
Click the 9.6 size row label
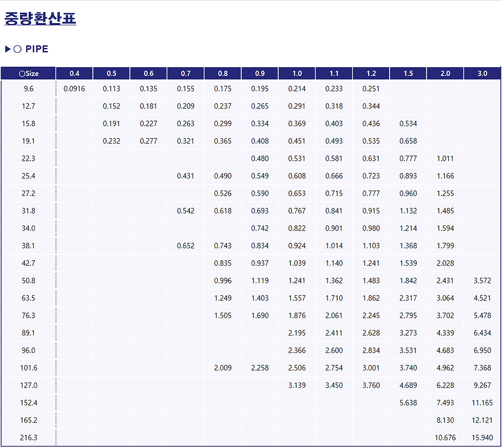coord(29,89)
